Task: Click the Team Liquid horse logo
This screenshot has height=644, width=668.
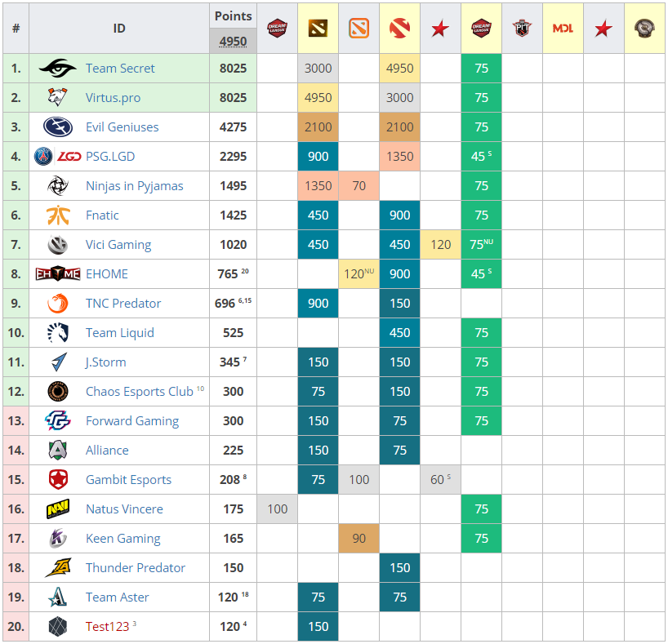Action: (x=57, y=333)
